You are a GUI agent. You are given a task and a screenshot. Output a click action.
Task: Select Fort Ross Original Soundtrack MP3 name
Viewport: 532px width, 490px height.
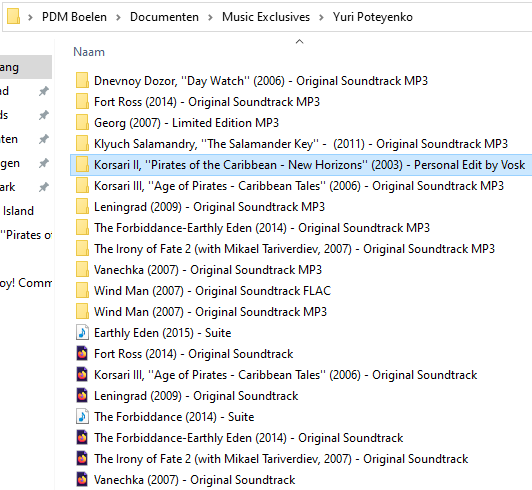(207, 102)
